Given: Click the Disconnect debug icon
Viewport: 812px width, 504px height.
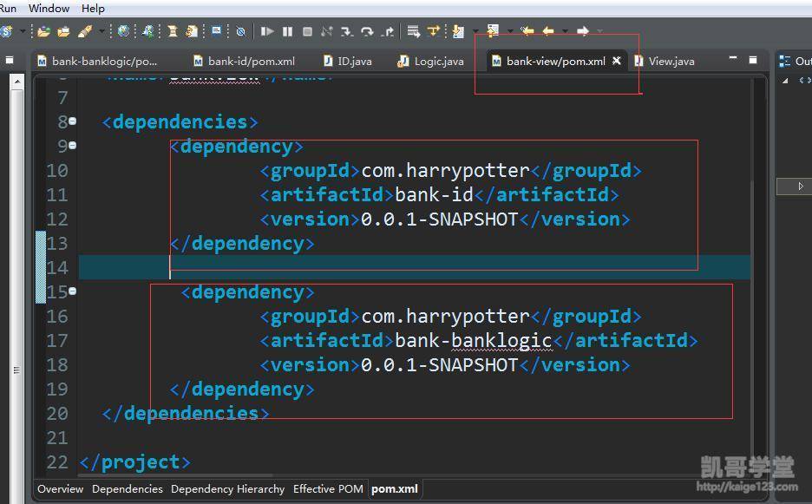Looking at the screenshot, I should pos(326,31).
